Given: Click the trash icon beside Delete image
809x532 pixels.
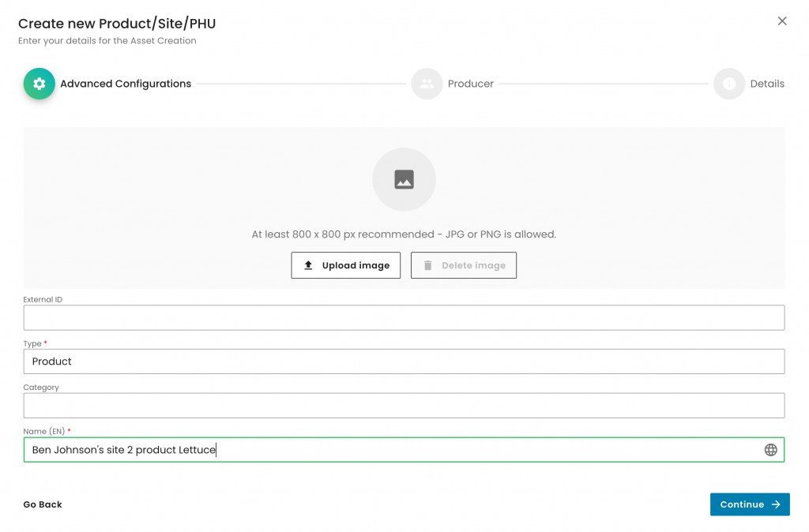Looking at the screenshot, I should pyautogui.click(x=428, y=266).
